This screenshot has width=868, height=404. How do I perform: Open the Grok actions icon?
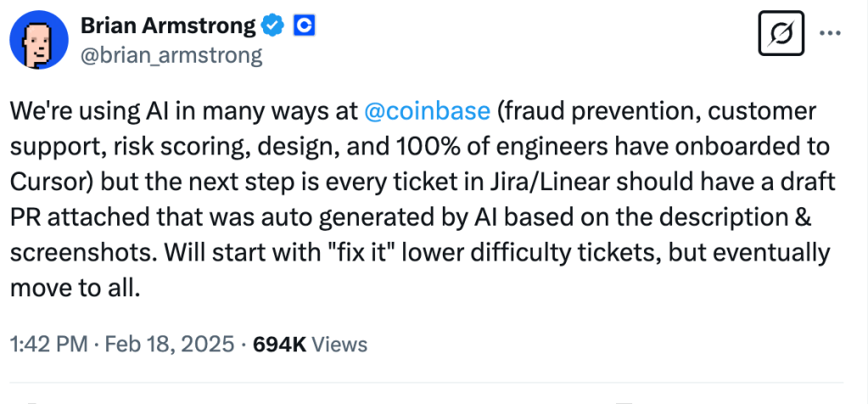pyautogui.click(x=780, y=36)
